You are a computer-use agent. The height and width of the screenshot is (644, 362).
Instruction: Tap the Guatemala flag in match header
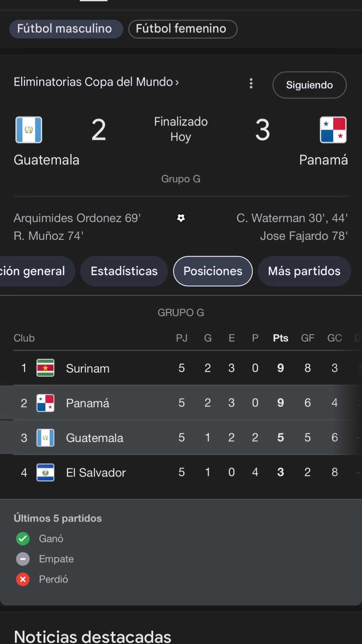click(29, 130)
